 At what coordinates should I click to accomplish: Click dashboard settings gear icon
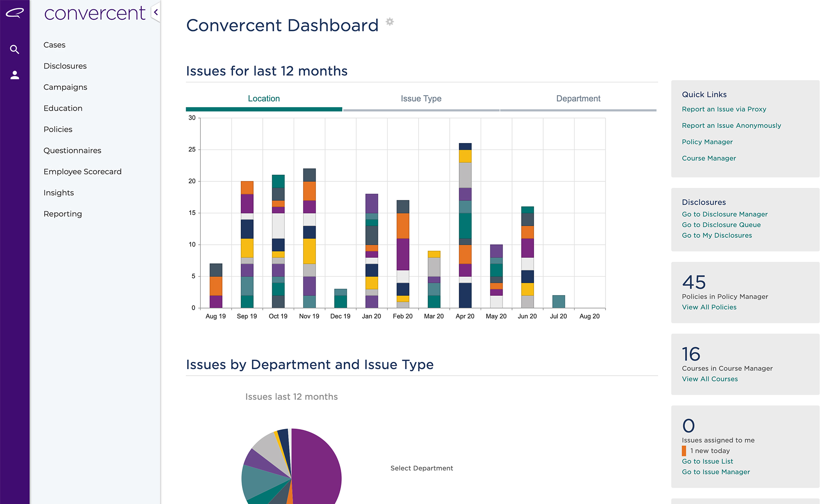[390, 22]
